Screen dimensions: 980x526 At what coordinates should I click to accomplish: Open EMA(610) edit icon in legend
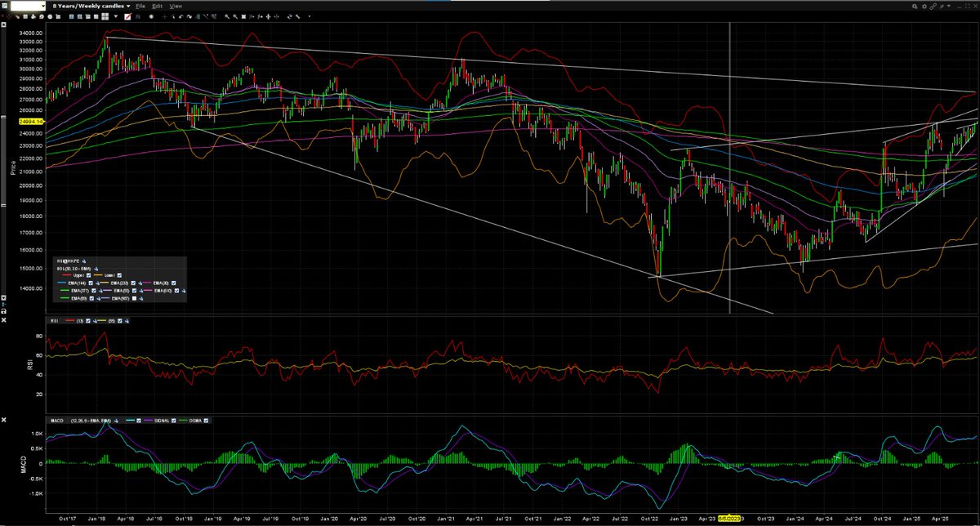click(x=184, y=291)
